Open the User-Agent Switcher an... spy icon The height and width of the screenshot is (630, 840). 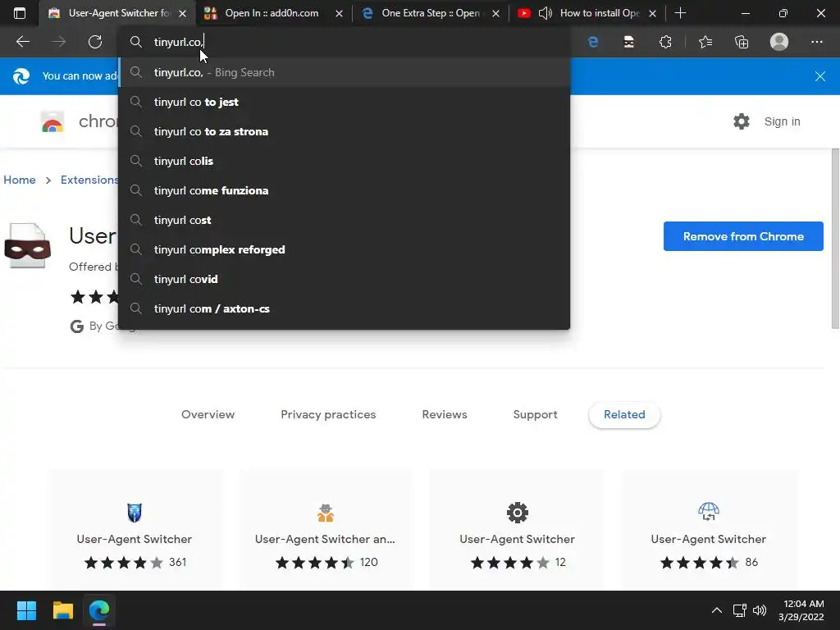click(325, 513)
